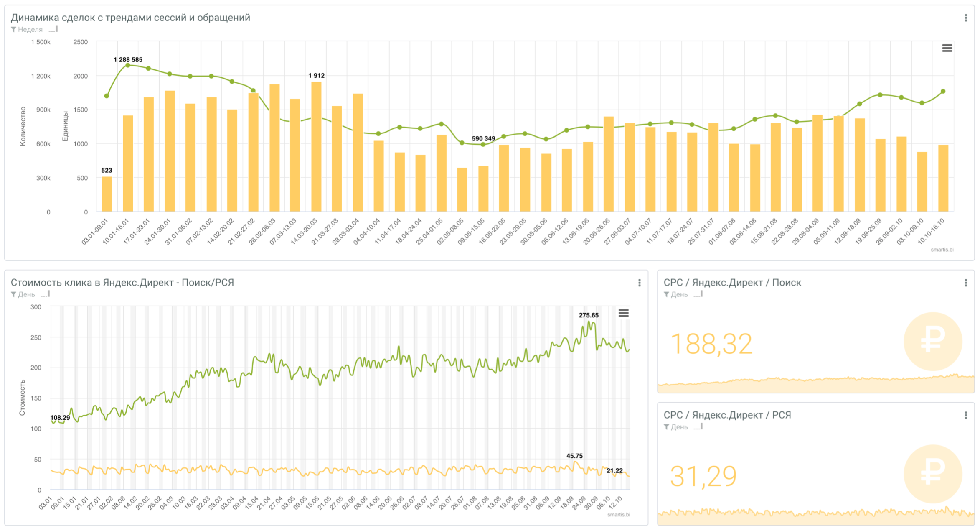
Task: Open День grouping filter in click cost widget
Action: pos(26,294)
